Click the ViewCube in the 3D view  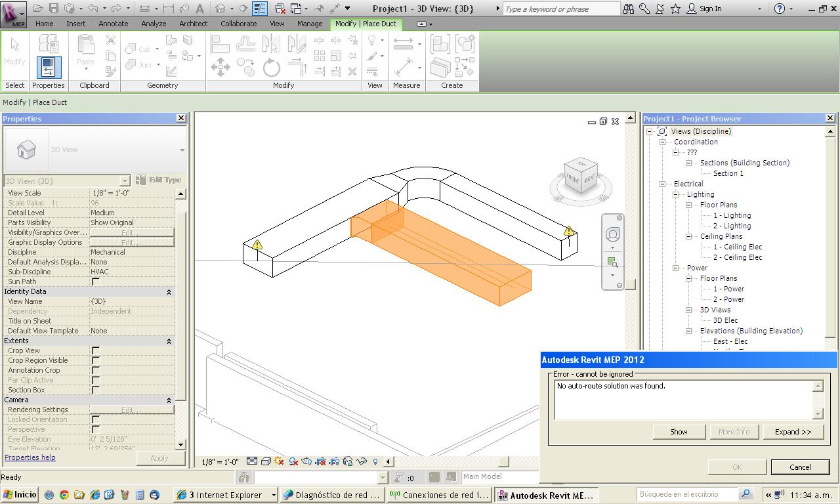point(580,177)
